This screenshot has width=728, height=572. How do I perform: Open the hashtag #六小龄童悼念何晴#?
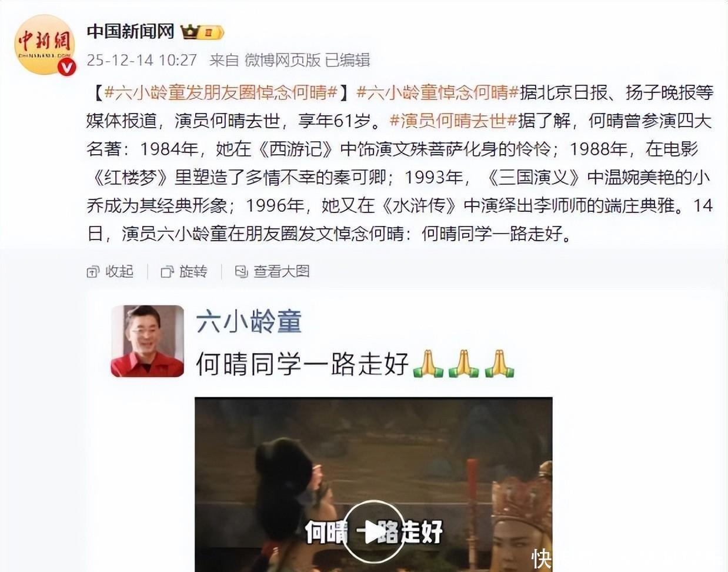pos(438,92)
